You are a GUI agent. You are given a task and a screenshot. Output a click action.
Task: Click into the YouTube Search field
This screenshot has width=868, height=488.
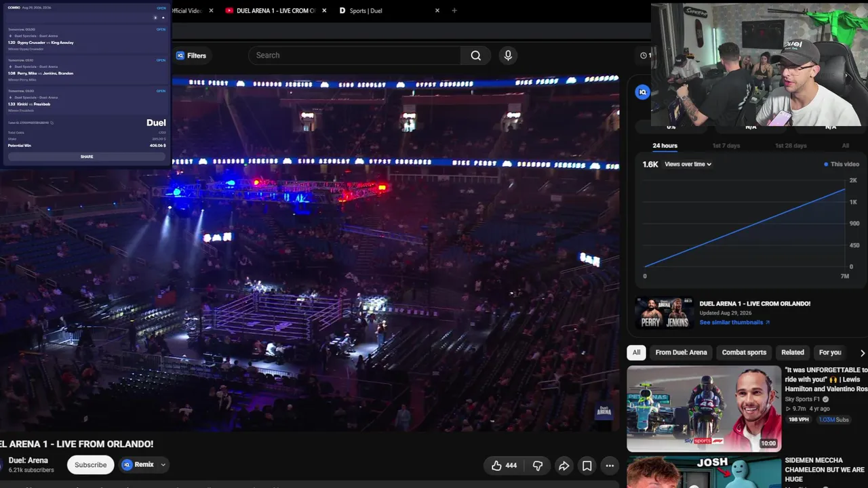pyautogui.click(x=355, y=56)
